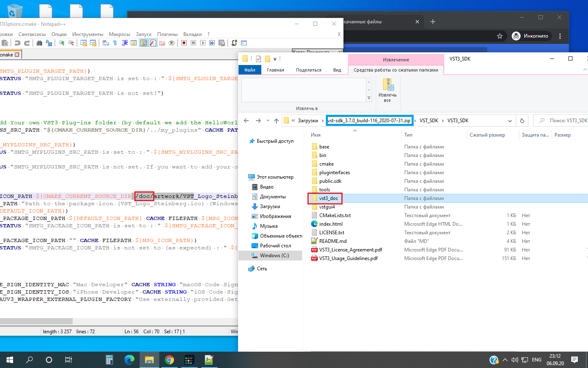
Task: Select the vst3_doc folder
Action: pyautogui.click(x=329, y=198)
